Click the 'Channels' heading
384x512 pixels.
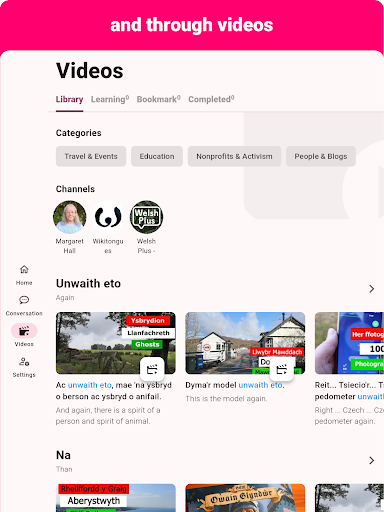[75, 189]
